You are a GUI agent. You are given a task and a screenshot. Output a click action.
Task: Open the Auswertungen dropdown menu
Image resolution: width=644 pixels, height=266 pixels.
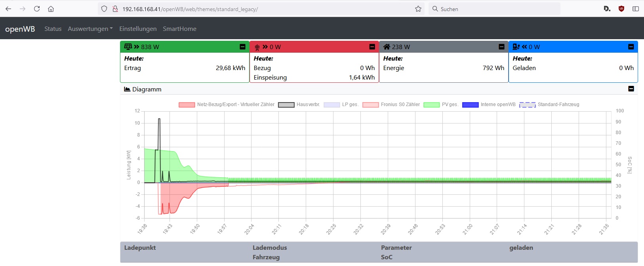click(x=90, y=28)
